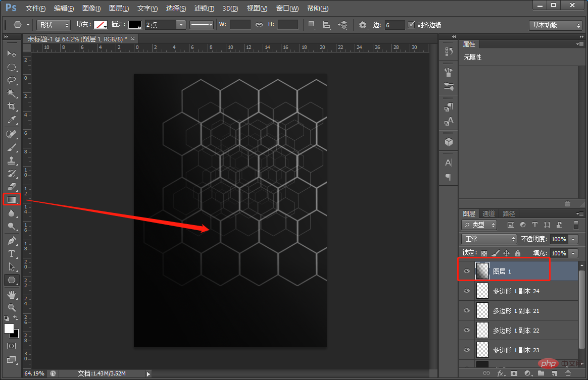The image size is (588, 380).
Task: Open the 正常 blend mode dropdown
Action: (488, 239)
